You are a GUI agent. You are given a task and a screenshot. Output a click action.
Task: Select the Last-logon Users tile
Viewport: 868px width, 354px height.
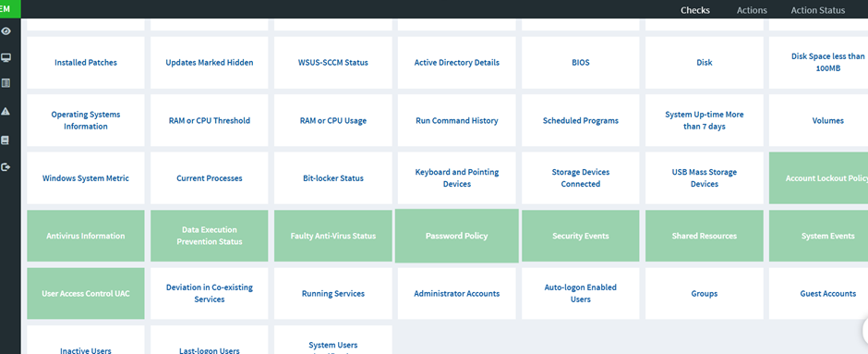(210, 340)
